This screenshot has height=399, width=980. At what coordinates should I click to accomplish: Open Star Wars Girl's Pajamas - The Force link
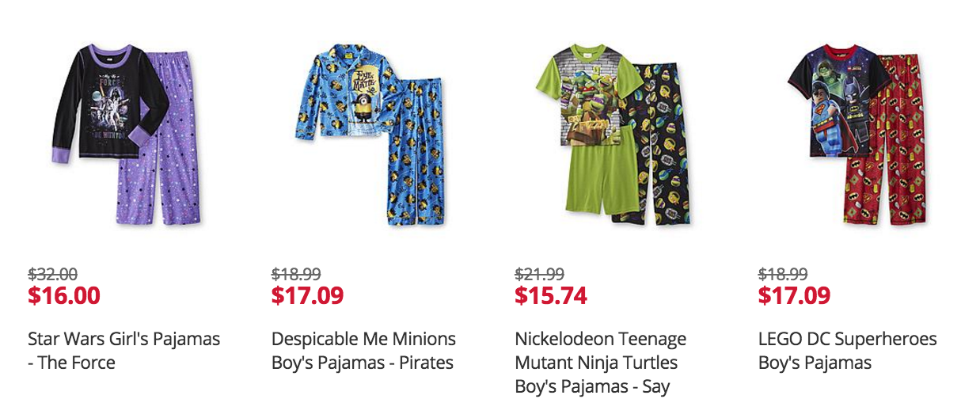click(x=123, y=351)
